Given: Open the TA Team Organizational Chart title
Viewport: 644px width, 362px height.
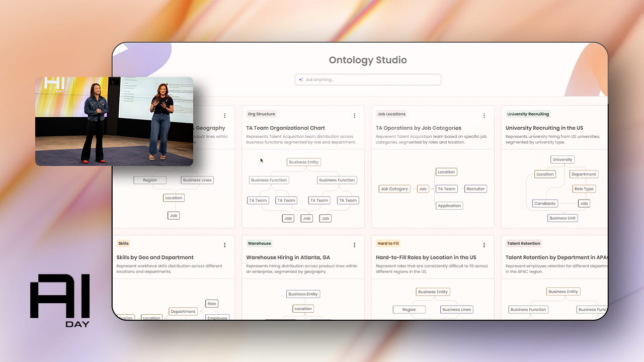Looking at the screenshot, I should point(285,128).
